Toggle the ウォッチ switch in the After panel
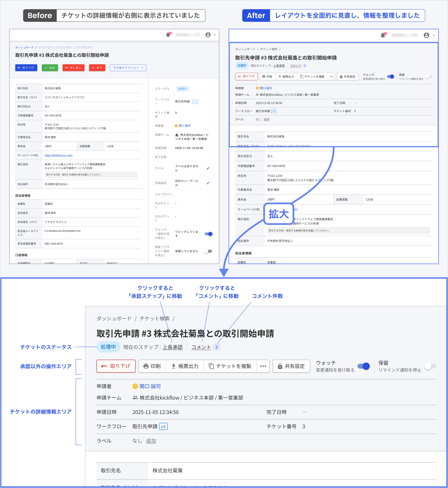Image resolution: width=448 pixels, height=488 pixels. 391,77
